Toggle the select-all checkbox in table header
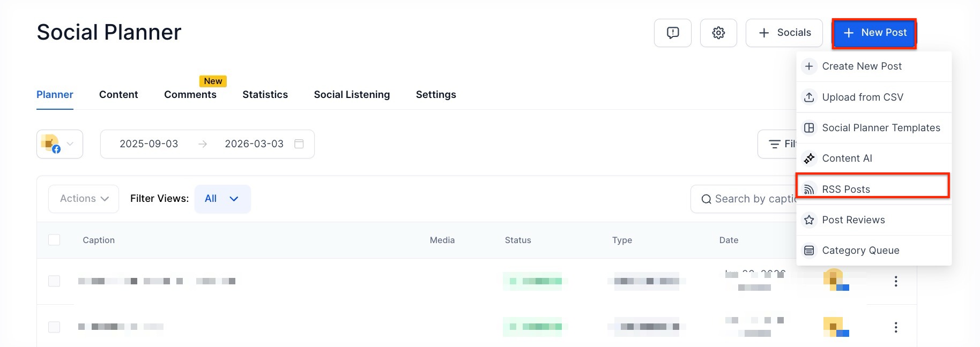 click(x=54, y=240)
